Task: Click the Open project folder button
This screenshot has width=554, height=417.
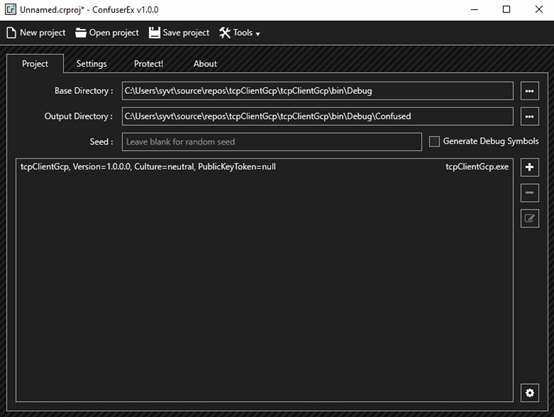Action: (107, 33)
